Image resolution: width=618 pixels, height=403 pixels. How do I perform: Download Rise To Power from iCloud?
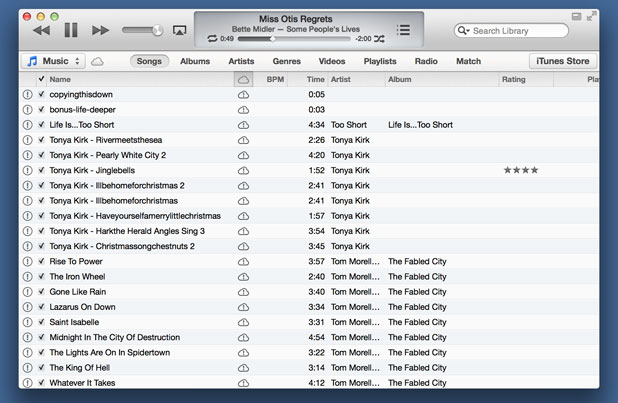(244, 262)
